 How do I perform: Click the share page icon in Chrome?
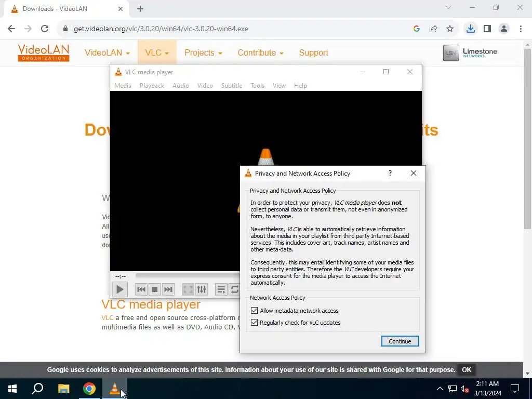(433, 29)
